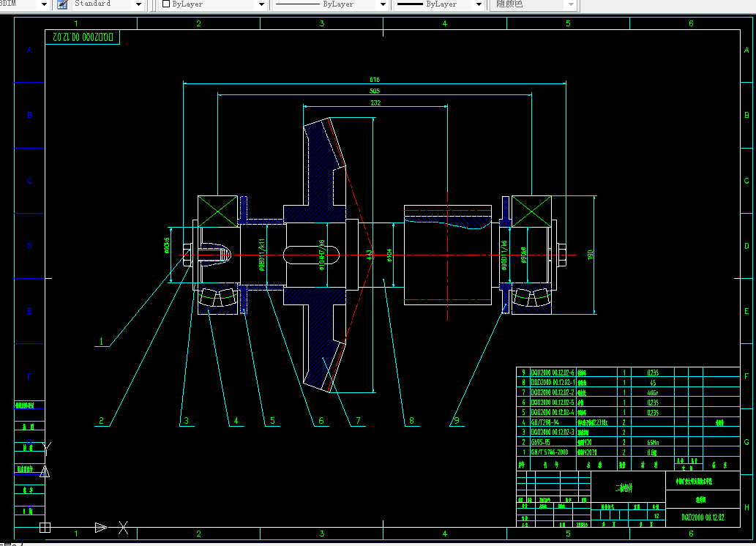Screen dimensions: 756x546
Task: Select mirrored drawing number in upper-left frame box
Action: click(x=83, y=37)
